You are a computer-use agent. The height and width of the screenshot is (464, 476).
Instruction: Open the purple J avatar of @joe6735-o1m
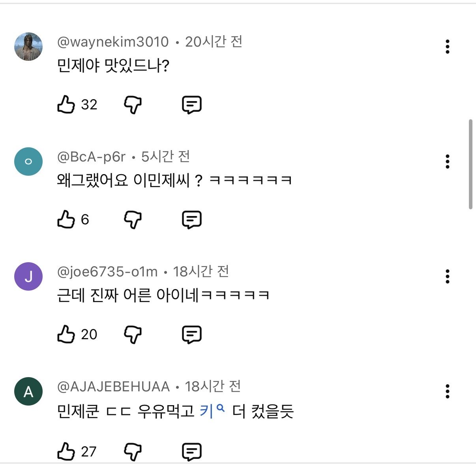[28, 276]
